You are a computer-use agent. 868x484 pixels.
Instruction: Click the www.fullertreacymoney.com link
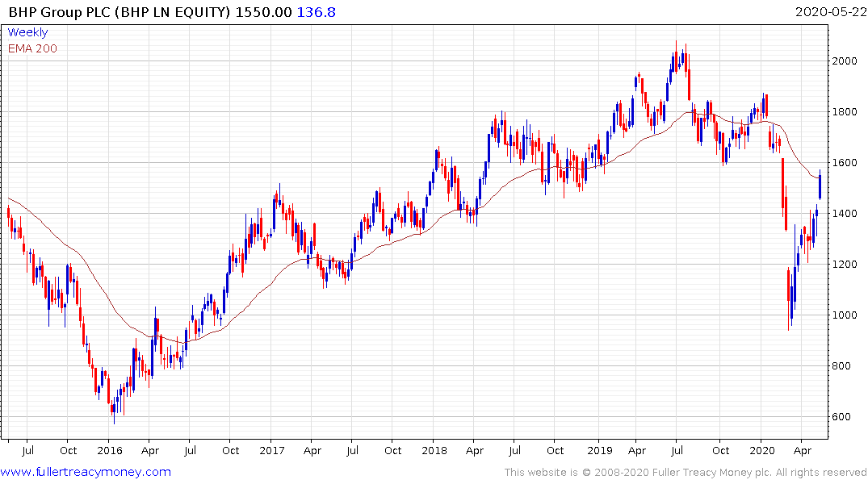86,472
